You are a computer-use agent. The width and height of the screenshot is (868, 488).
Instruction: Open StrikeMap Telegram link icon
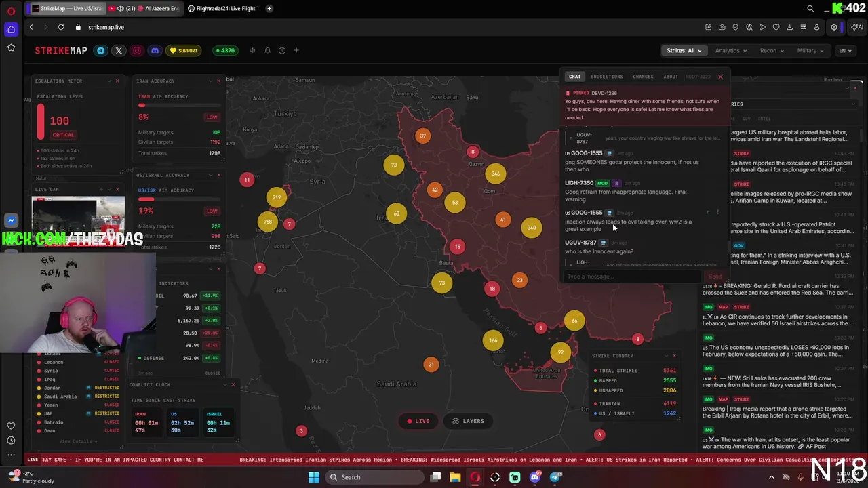101,50
